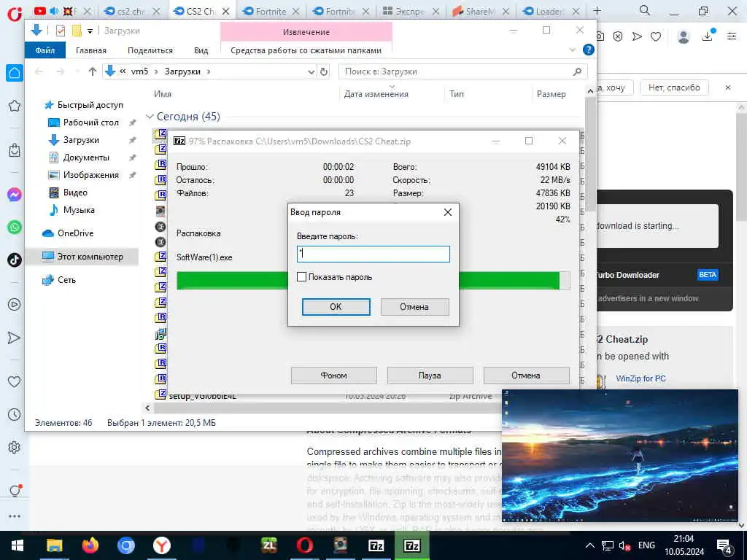Image resolution: width=747 pixels, height=560 pixels.
Task: Pause extraction with the Пауза button
Action: pyautogui.click(x=430, y=376)
